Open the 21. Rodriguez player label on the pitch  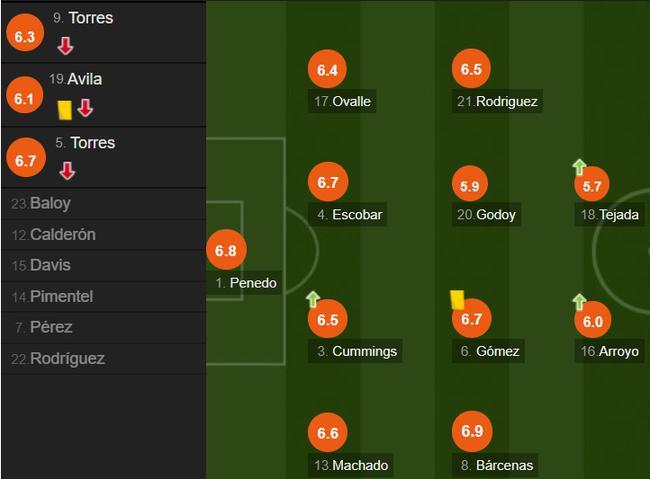coord(497,101)
